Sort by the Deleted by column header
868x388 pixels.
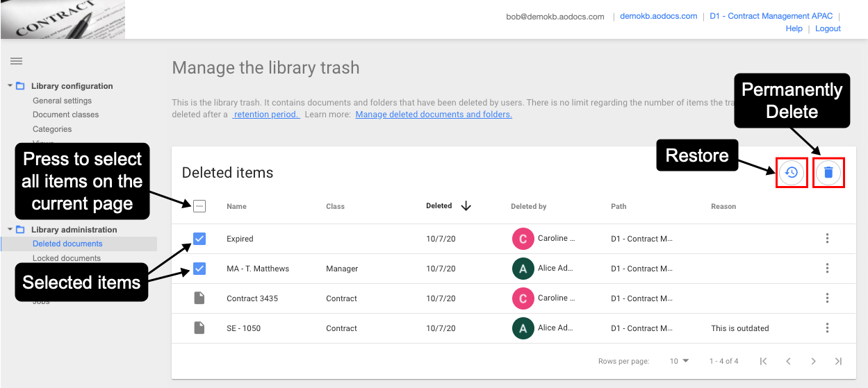tap(529, 206)
